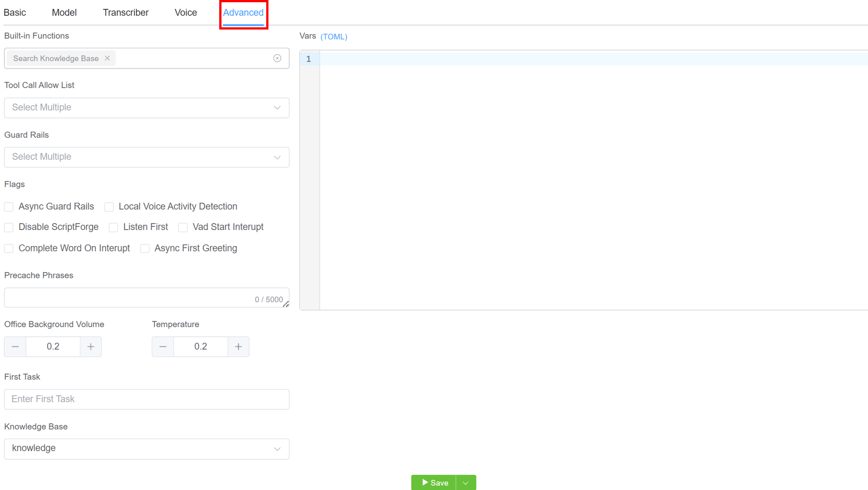
Task: Increase Temperature with plus button
Action: 238,347
